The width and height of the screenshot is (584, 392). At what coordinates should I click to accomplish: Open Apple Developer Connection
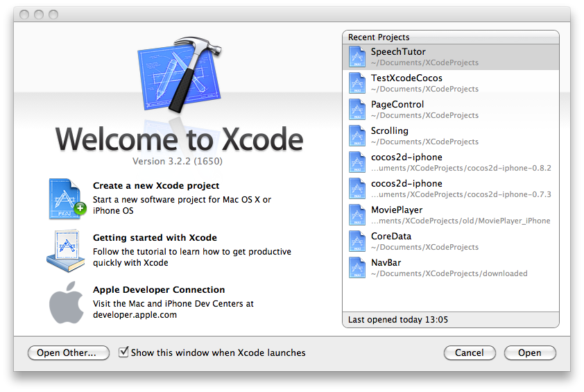[x=159, y=289]
